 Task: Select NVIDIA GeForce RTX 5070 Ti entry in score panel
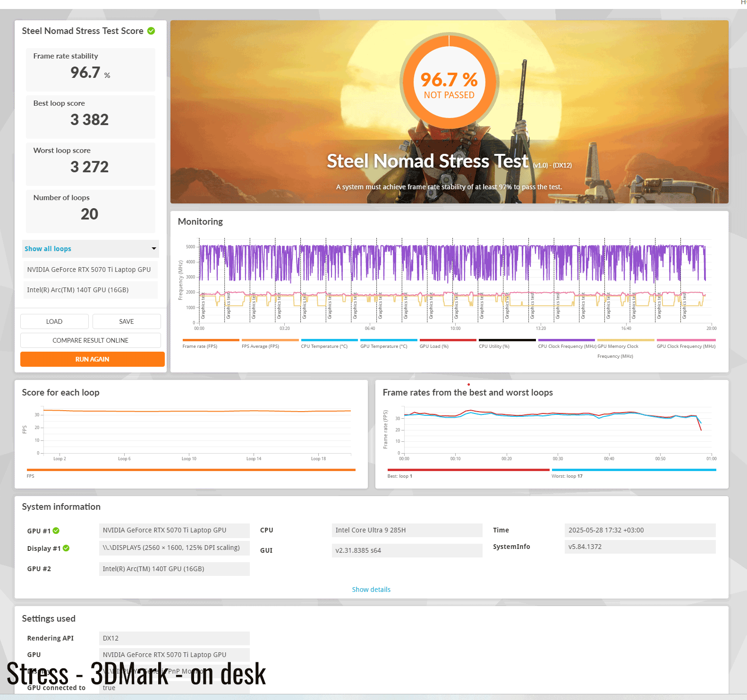91,270
